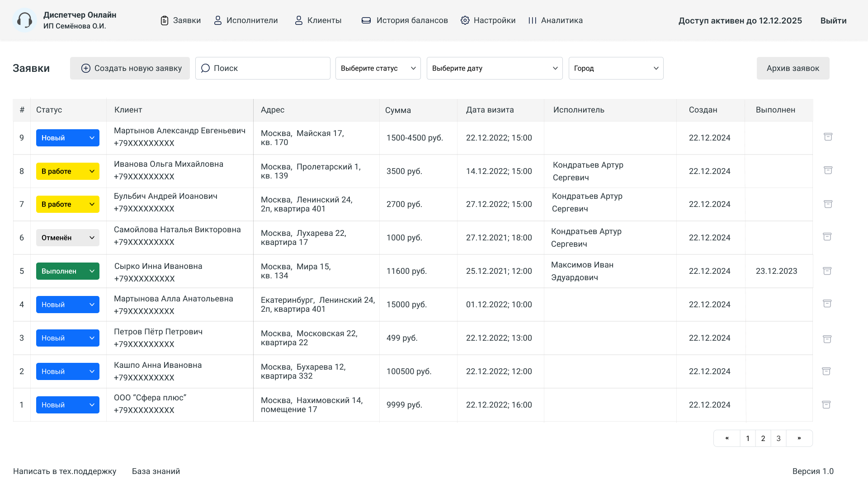The width and height of the screenshot is (868, 488).
Task: Click the gear icon for Настройки
Action: click(465, 20)
